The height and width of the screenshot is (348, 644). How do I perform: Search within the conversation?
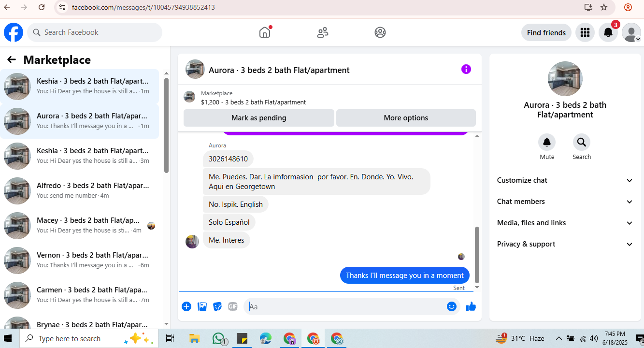[582, 142]
